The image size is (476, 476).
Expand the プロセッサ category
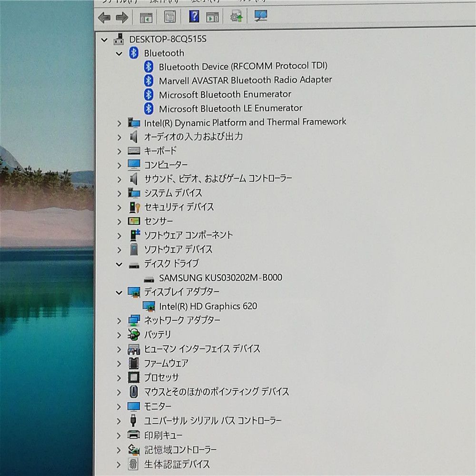click(119, 377)
